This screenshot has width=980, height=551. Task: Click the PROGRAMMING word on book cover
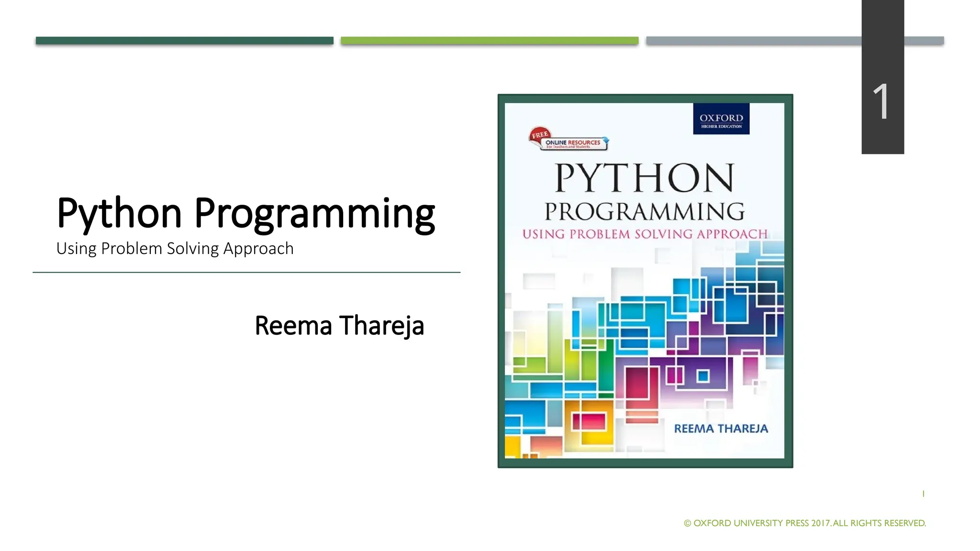coord(644,212)
